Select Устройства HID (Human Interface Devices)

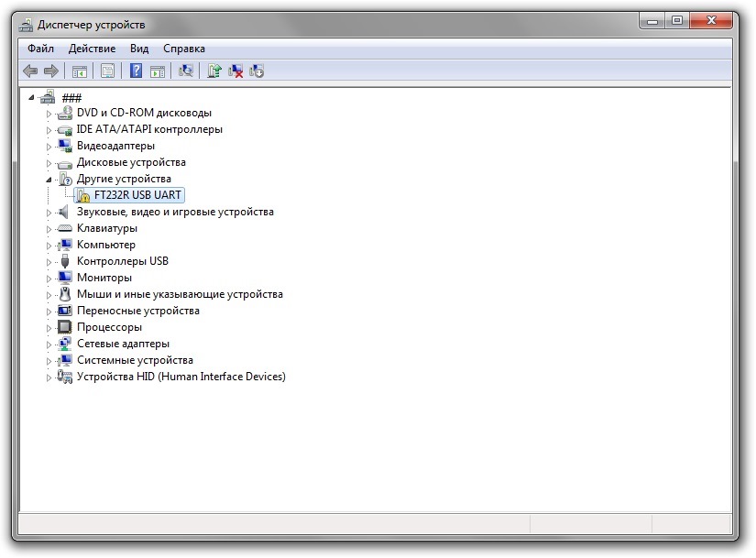181,377
